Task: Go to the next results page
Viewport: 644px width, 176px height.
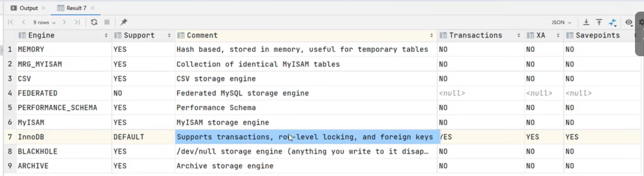Action: click(64, 22)
